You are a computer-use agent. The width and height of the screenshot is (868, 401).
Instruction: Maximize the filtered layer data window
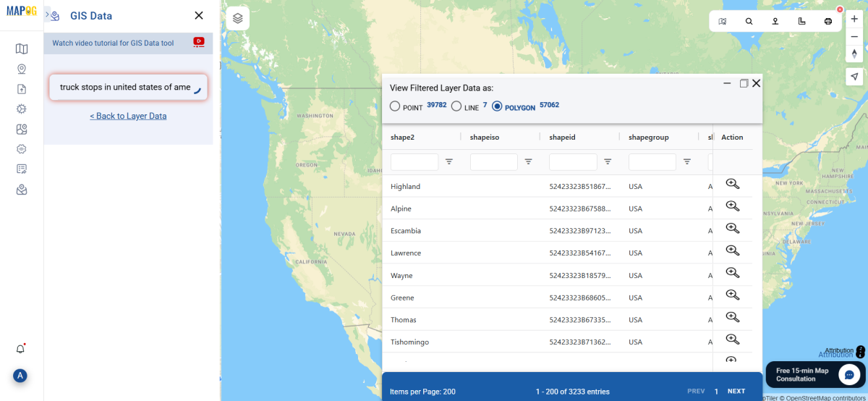pyautogui.click(x=744, y=83)
